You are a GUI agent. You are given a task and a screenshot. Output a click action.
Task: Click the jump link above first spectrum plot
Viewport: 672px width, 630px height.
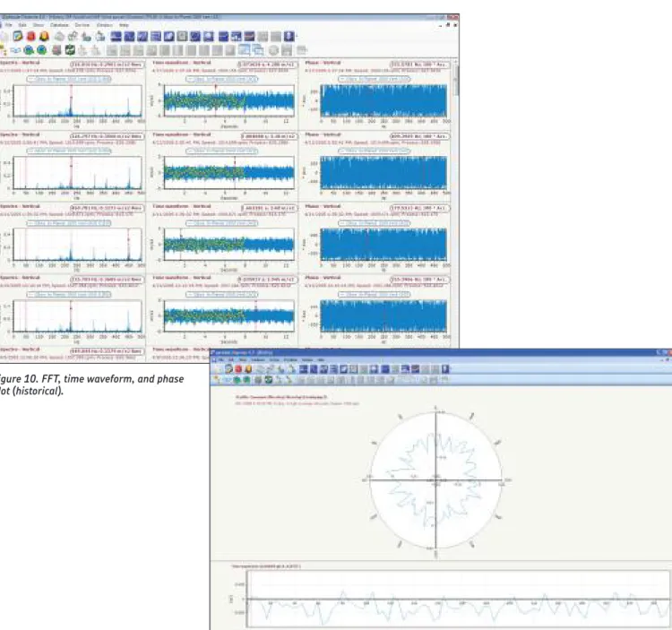click(x=69, y=79)
